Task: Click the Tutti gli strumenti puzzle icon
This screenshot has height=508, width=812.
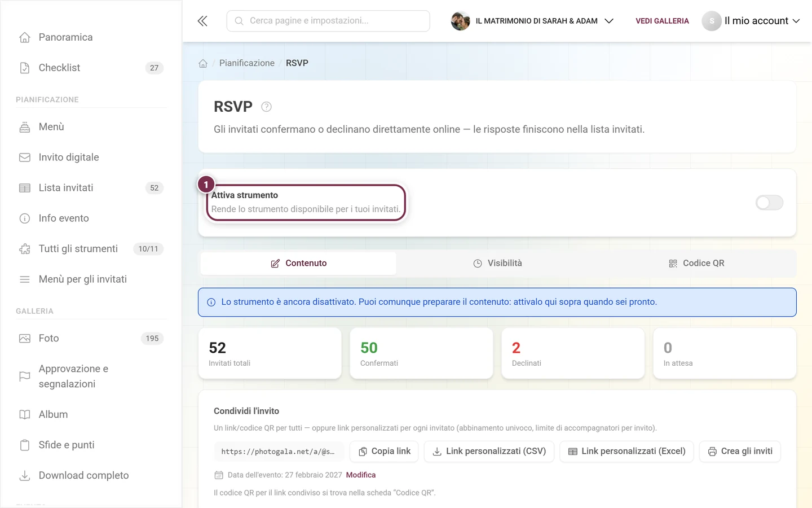Action: pos(25,249)
